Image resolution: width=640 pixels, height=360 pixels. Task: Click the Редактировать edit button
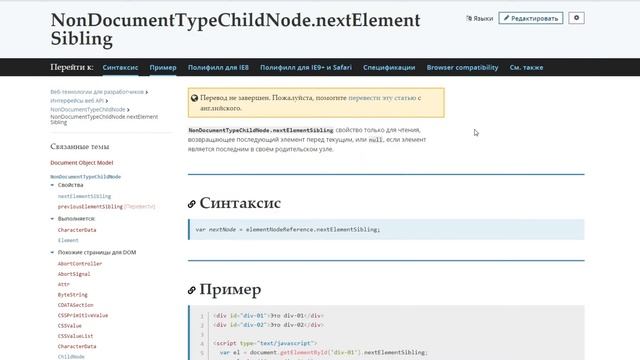[x=531, y=18]
